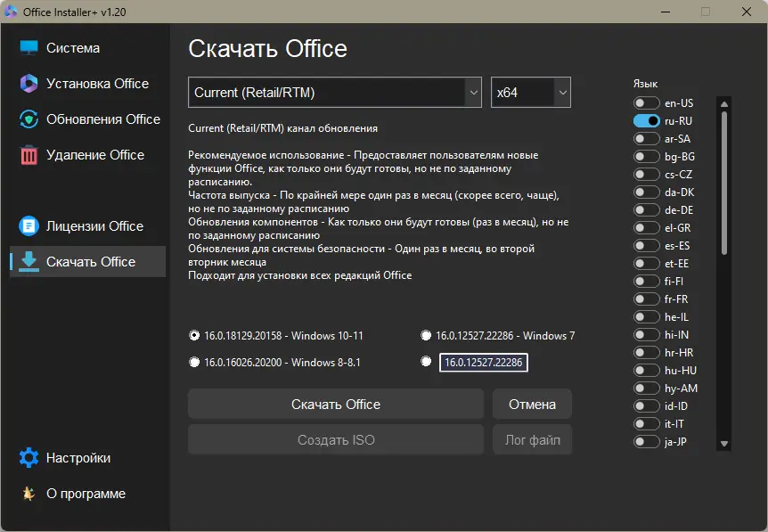Click the Скачать Office download arrow icon
This screenshot has width=768, height=532.
[29, 262]
